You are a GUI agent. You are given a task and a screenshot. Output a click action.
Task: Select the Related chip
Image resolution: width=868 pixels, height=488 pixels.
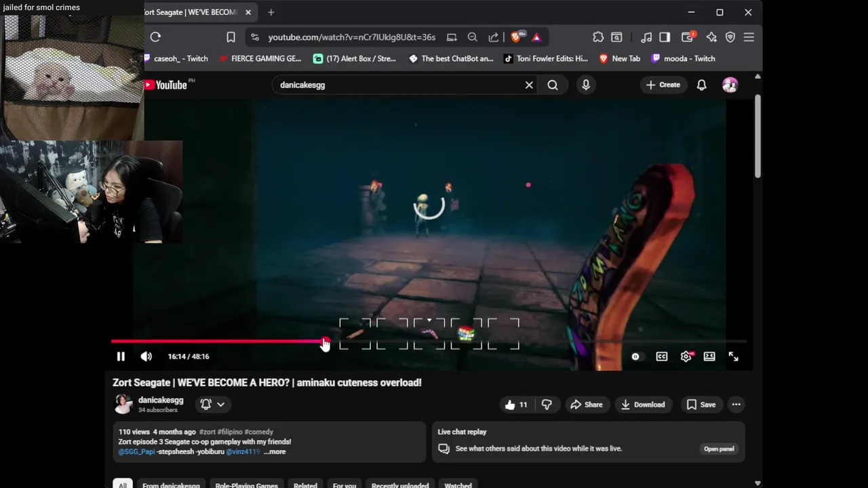[x=305, y=485]
